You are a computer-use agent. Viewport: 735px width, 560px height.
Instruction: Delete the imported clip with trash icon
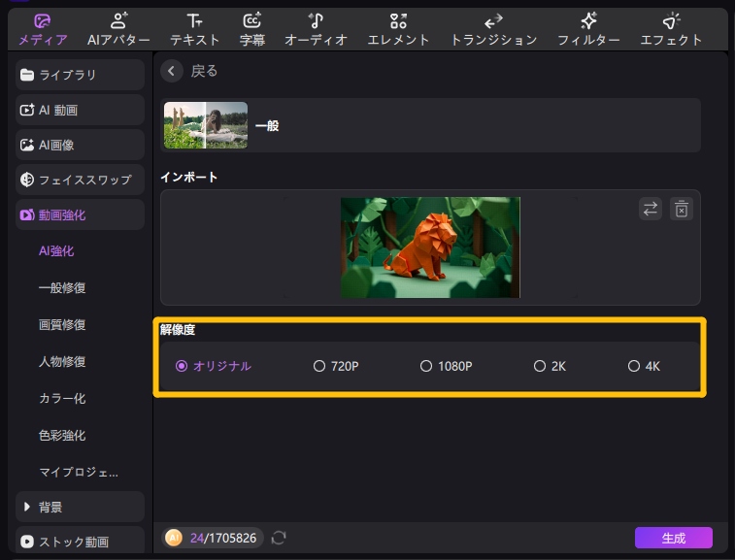pyautogui.click(x=682, y=209)
